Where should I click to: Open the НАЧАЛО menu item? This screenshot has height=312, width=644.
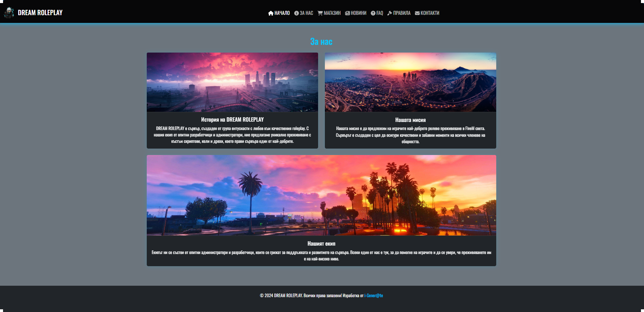point(279,13)
